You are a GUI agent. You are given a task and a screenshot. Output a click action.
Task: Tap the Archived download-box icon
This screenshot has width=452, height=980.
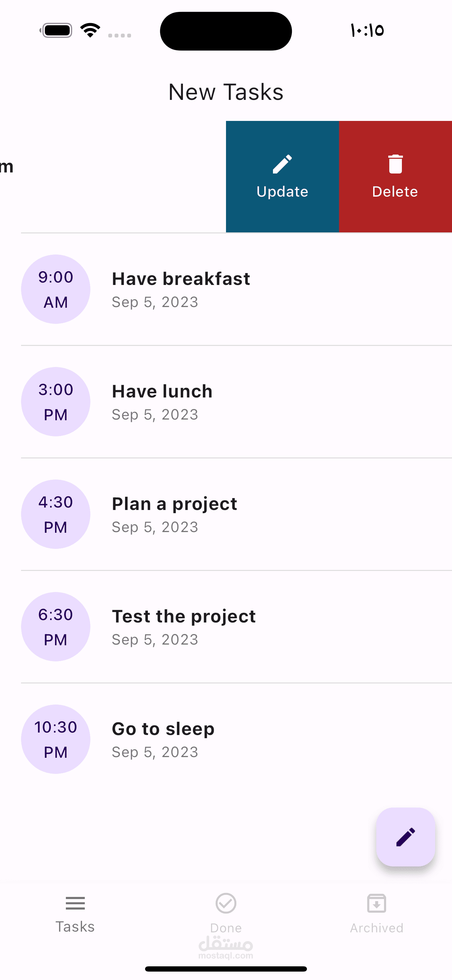tap(377, 903)
